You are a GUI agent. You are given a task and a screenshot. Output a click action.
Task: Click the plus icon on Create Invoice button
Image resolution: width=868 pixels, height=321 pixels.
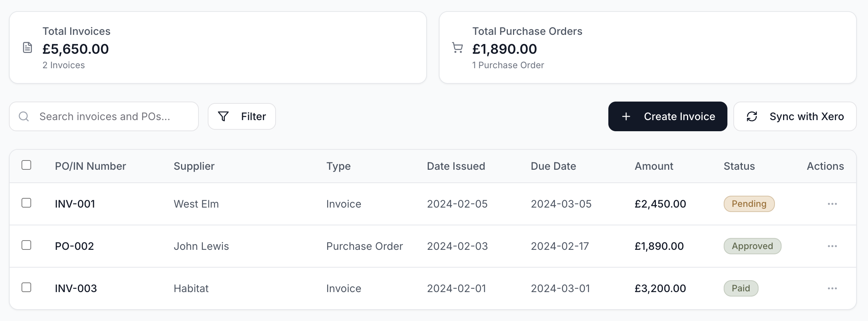[x=626, y=116]
